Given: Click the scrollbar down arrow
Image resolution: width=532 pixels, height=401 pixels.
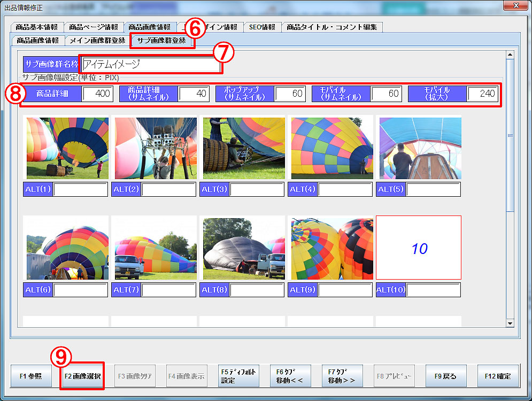Looking at the screenshot, I should point(510,323).
